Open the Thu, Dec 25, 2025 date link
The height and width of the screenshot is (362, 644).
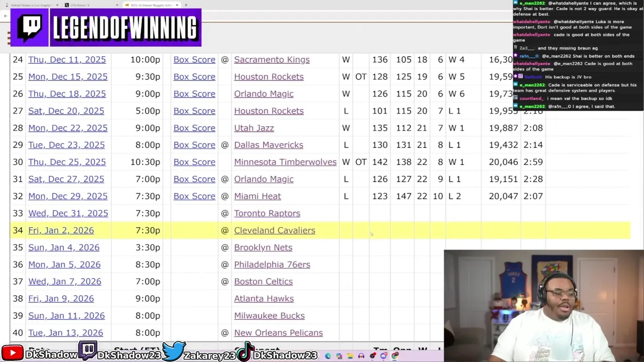(x=67, y=162)
